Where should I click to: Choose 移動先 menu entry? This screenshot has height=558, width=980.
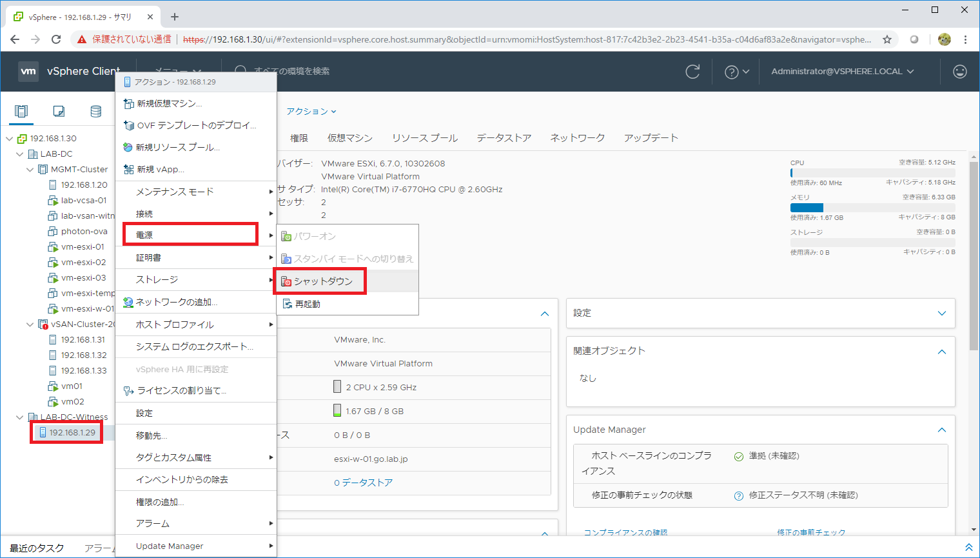pos(196,435)
